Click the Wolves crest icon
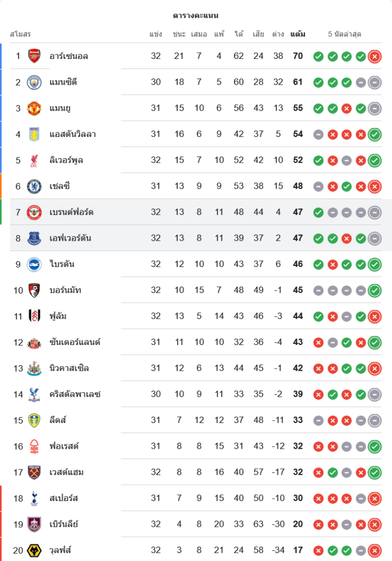392x561 pixels. coord(35,550)
